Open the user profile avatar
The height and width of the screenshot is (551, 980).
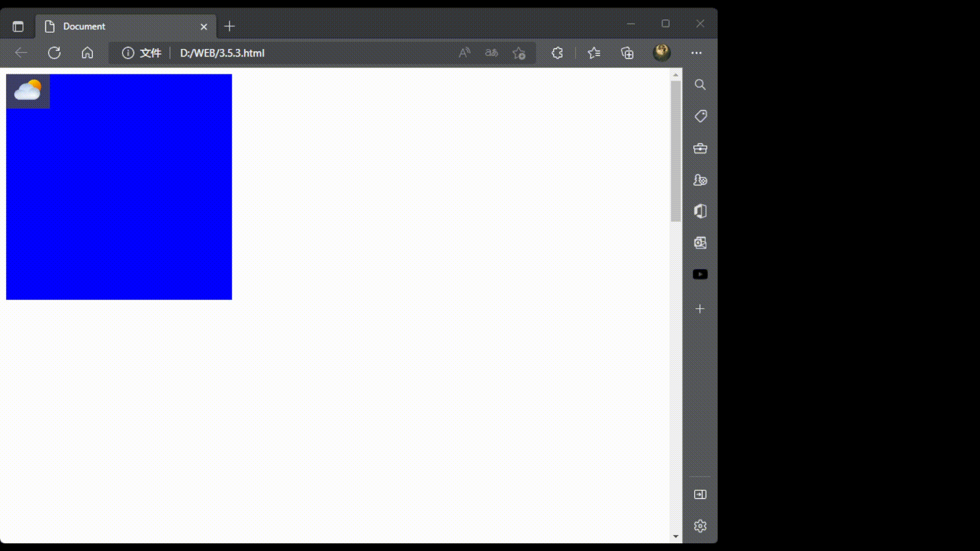tap(661, 52)
